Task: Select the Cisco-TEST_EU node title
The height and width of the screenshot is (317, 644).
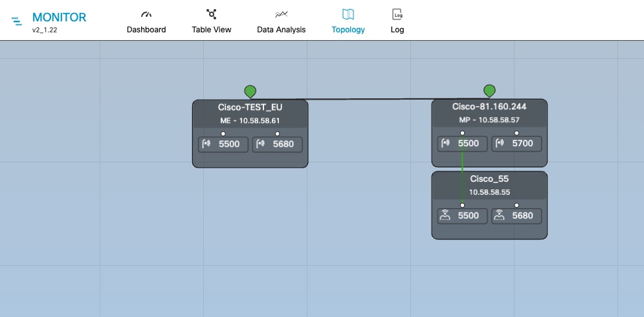Action: pos(250,107)
